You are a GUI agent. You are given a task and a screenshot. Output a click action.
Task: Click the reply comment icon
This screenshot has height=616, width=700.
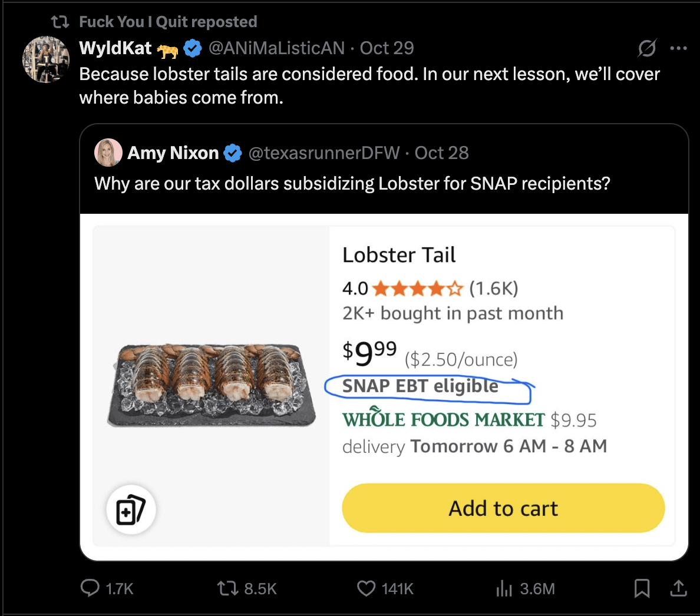tap(90, 588)
